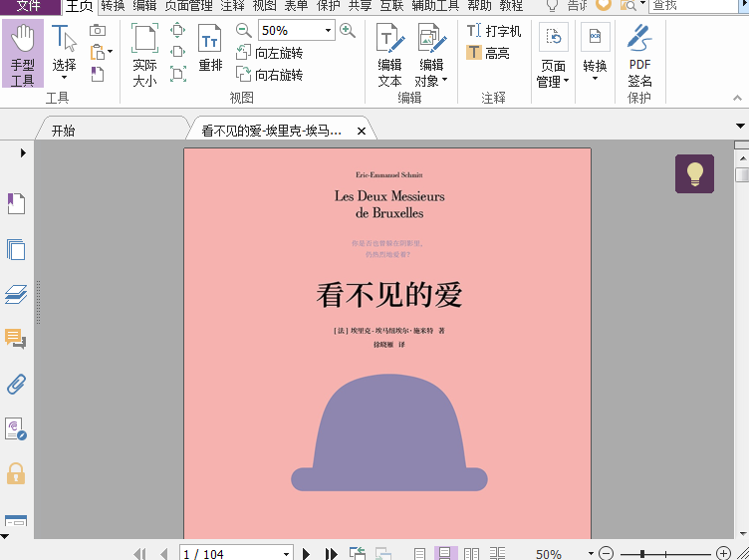749x560 pixels.
Task: Select the Typewriter (打字机) tool
Action: tap(494, 31)
